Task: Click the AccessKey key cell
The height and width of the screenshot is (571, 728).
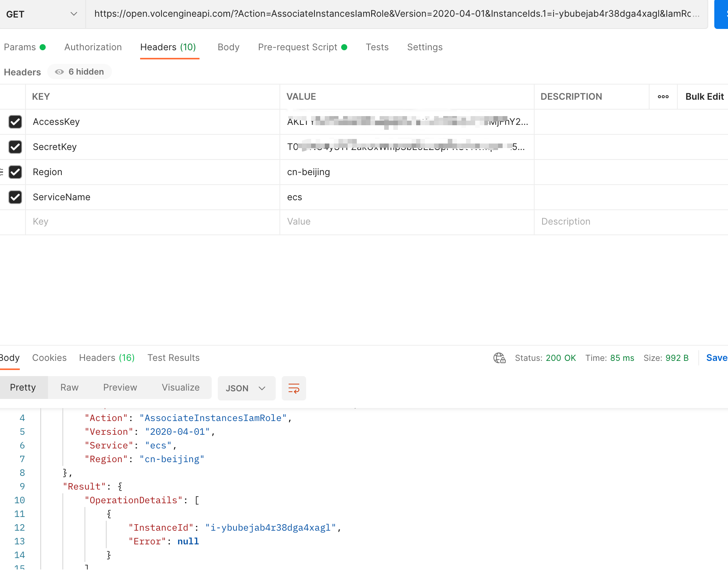Action: click(x=152, y=122)
